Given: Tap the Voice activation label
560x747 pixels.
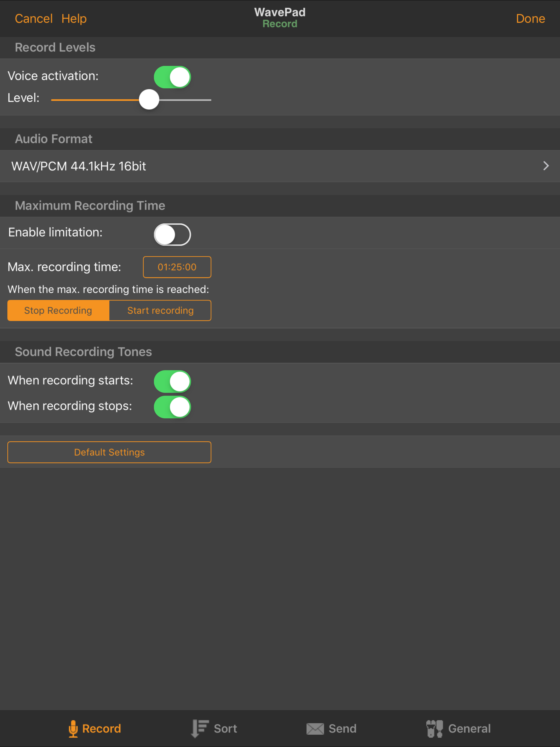Looking at the screenshot, I should coord(53,76).
